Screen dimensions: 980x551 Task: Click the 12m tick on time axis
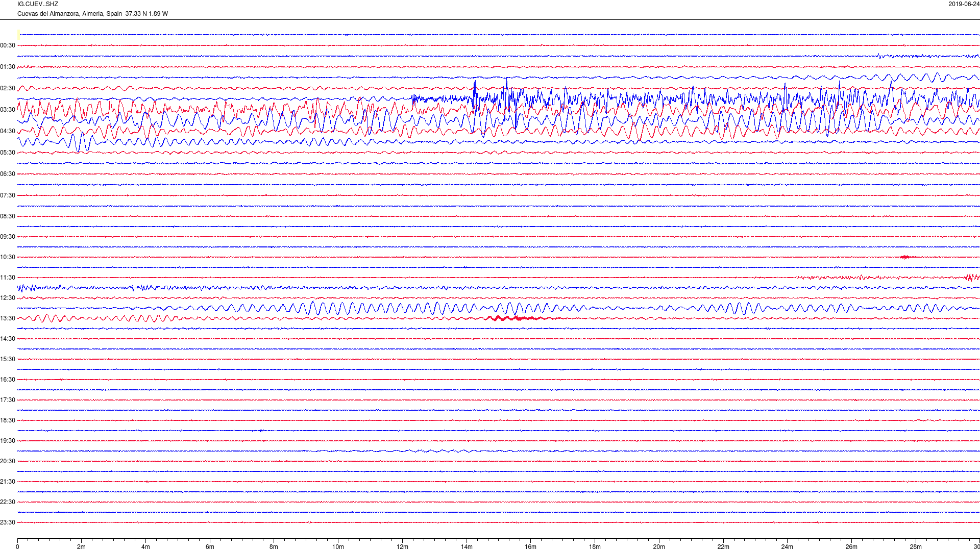pos(402,547)
